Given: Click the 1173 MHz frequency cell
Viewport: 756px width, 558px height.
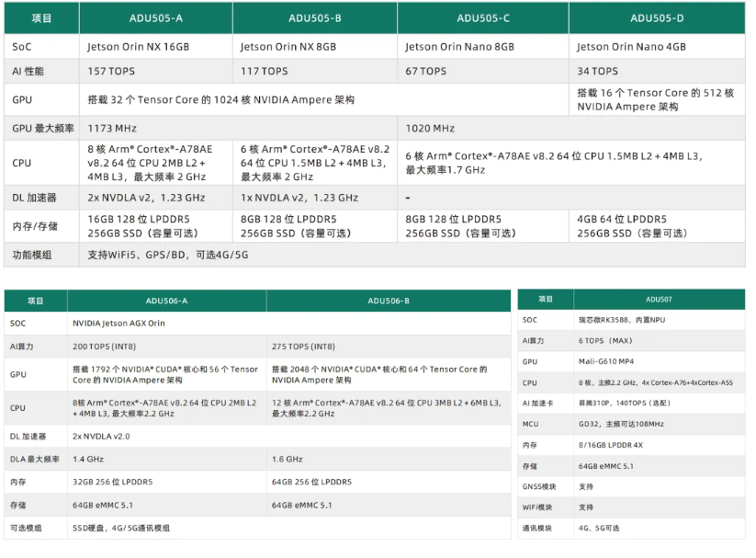Looking at the screenshot, I should 238,129.
